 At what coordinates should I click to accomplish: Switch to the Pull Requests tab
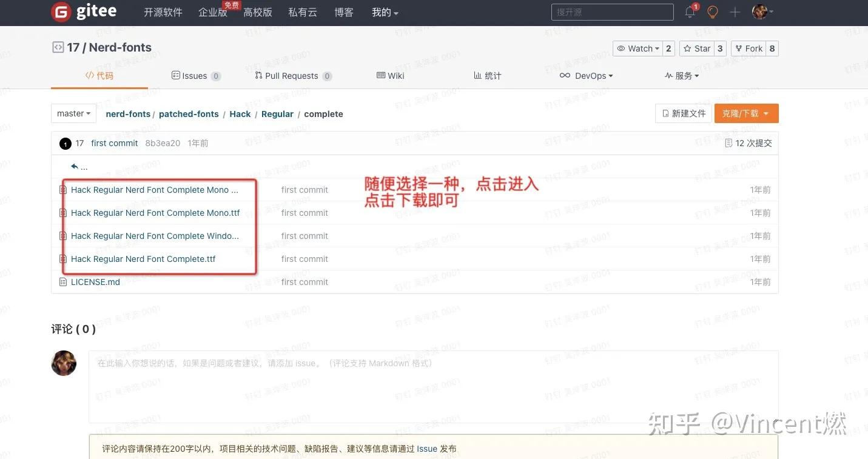[x=293, y=76]
